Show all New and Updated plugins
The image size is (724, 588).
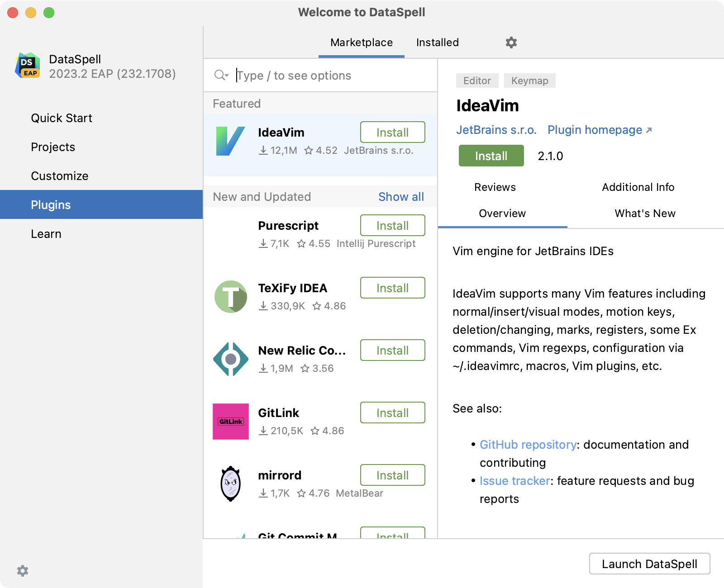click(x=401, y=197)
